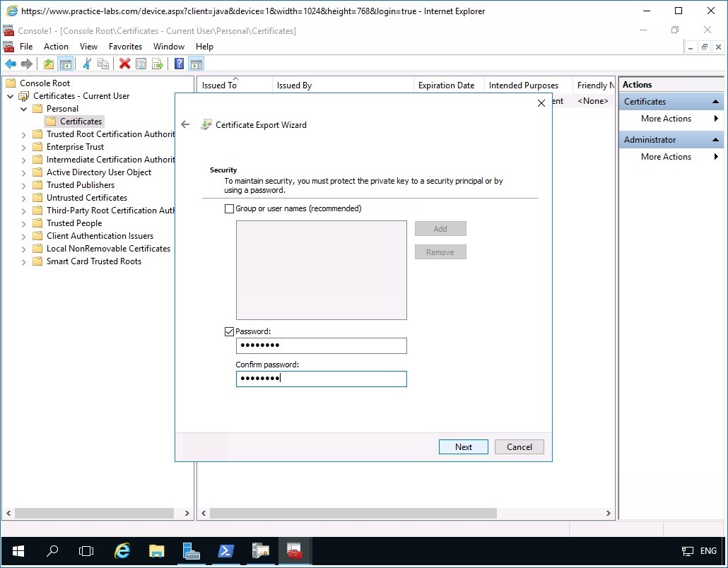Image resolution: width=728 pixels, height=568 pixels.
Task: Click the ENG language indicator
Action: (708, 551)
